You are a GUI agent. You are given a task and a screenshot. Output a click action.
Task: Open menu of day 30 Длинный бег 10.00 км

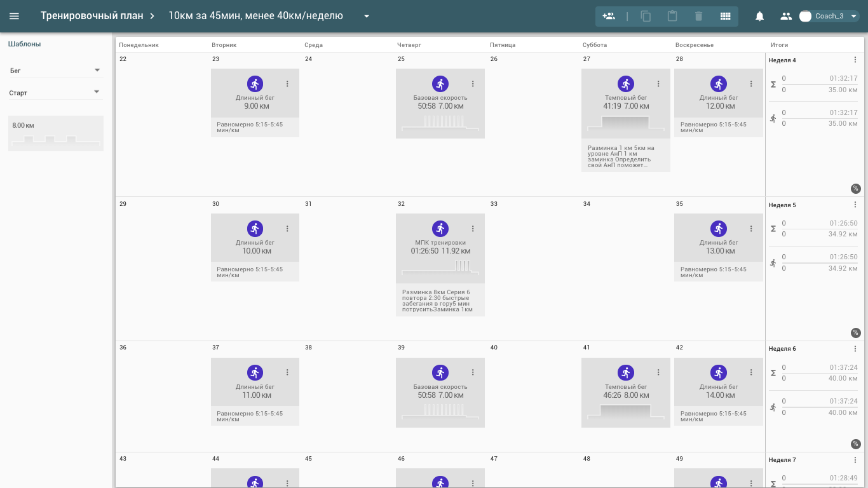tap(287, 229)
